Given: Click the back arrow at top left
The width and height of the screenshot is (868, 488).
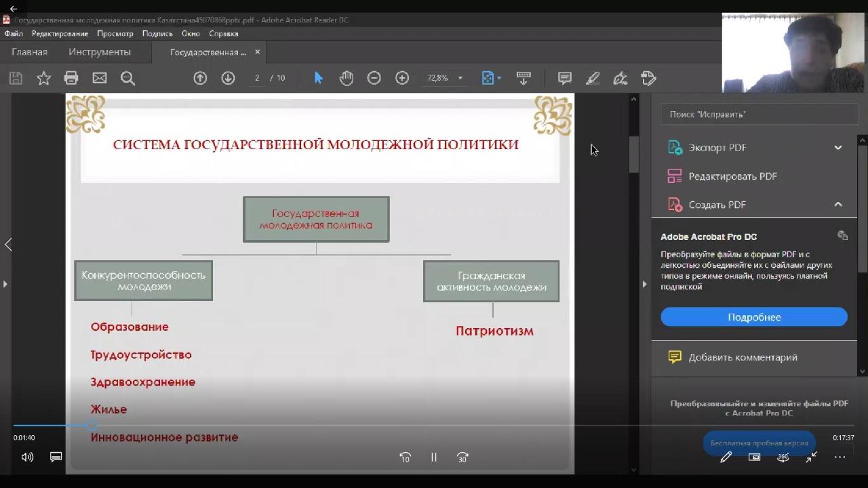Looking at the screenshot, I should (13, 9).
